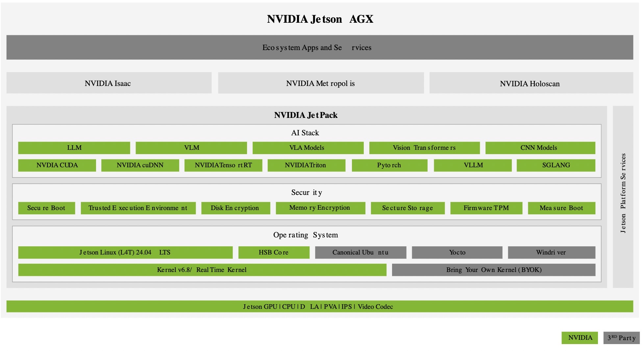
Task: Click the "Operating System" section heading
Action: point(306,235)
